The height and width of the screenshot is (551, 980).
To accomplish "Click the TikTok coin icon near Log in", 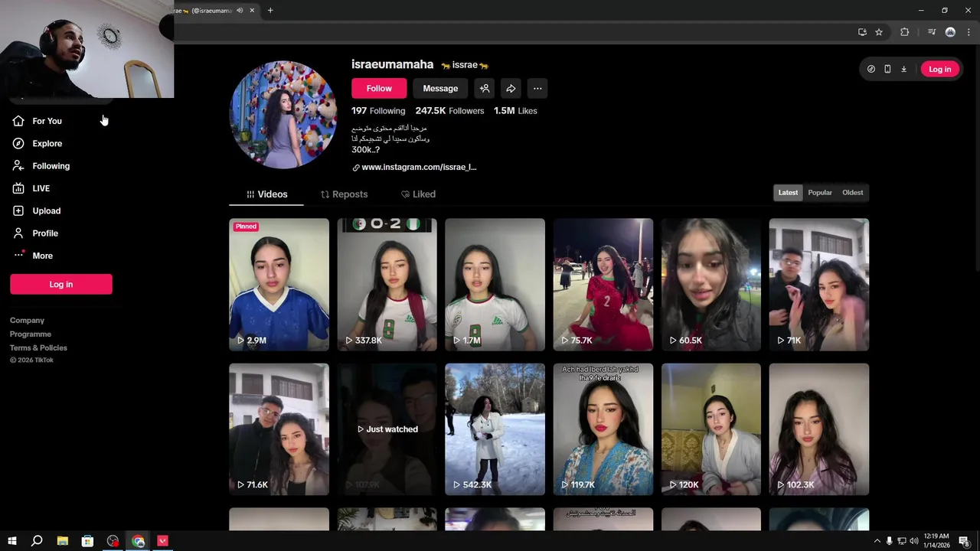I will click(871, 69).
